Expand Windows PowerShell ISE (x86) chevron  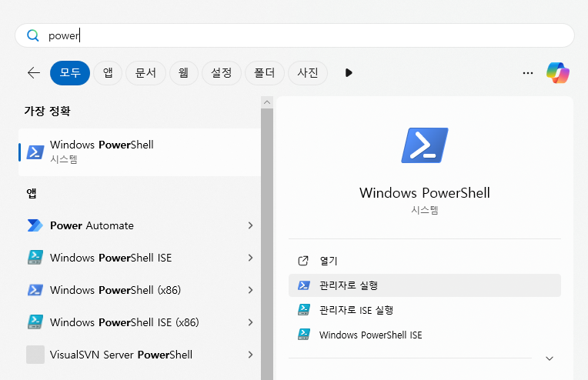[x=250, y=322]
